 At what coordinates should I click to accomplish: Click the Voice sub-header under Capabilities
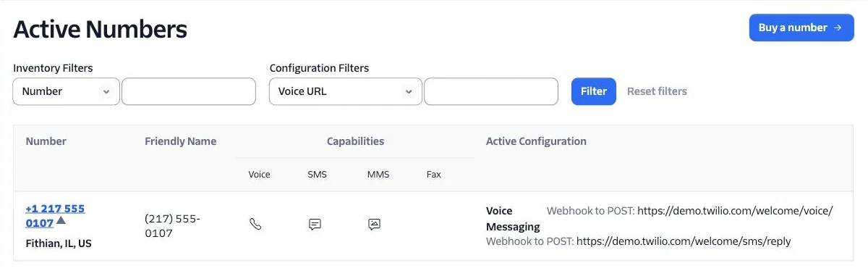click(x=259, y=175)
